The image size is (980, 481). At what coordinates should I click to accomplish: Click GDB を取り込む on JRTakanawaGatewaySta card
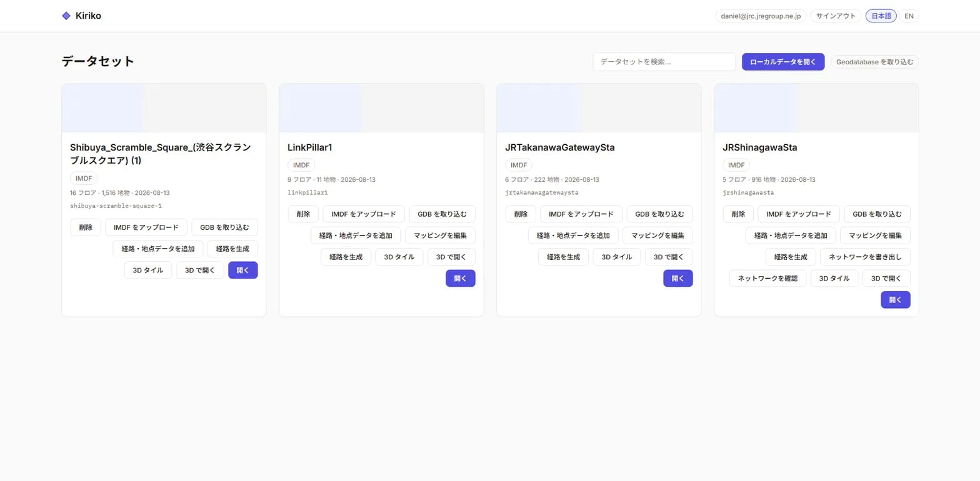tap(659, 214)
